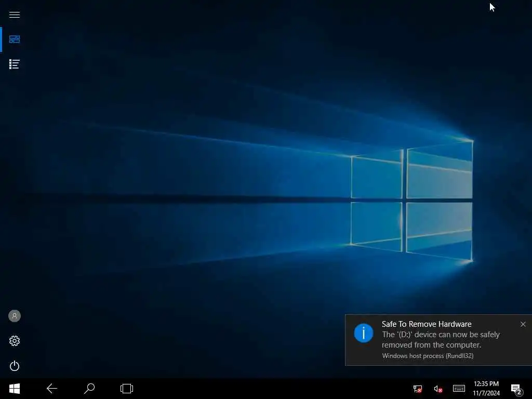
Task: Open Settings via the gear icon
Action: point(14,341)
